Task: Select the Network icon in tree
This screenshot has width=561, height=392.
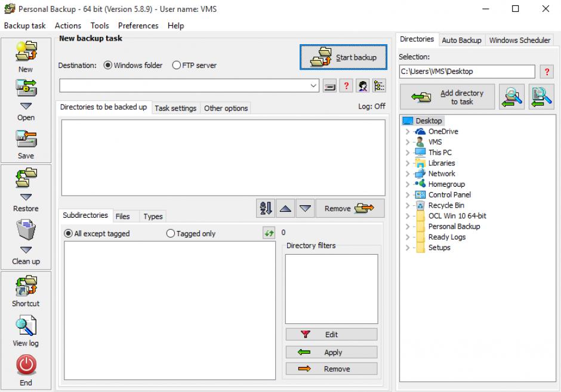Action: point(420,174)
